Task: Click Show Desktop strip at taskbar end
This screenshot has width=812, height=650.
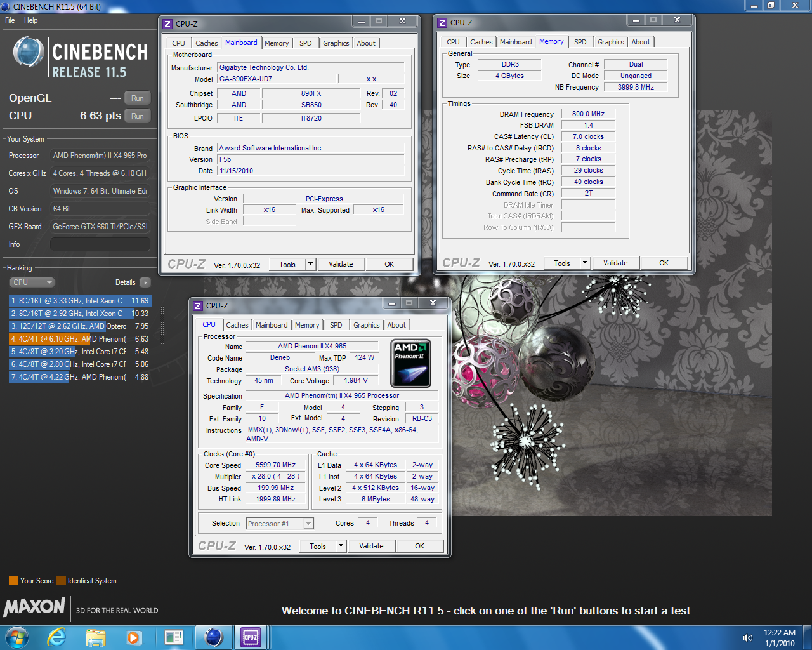Action: point(808,637)
